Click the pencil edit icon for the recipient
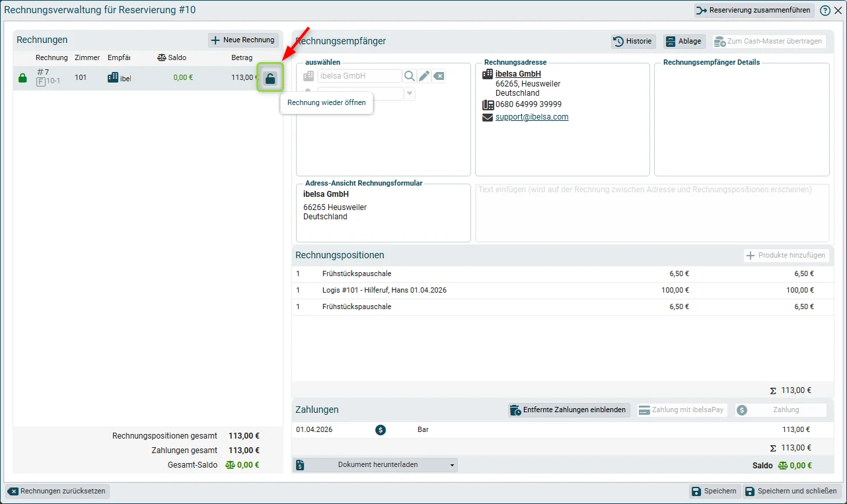This screenshot has height=504, width=847. click(x=424, y=76)
